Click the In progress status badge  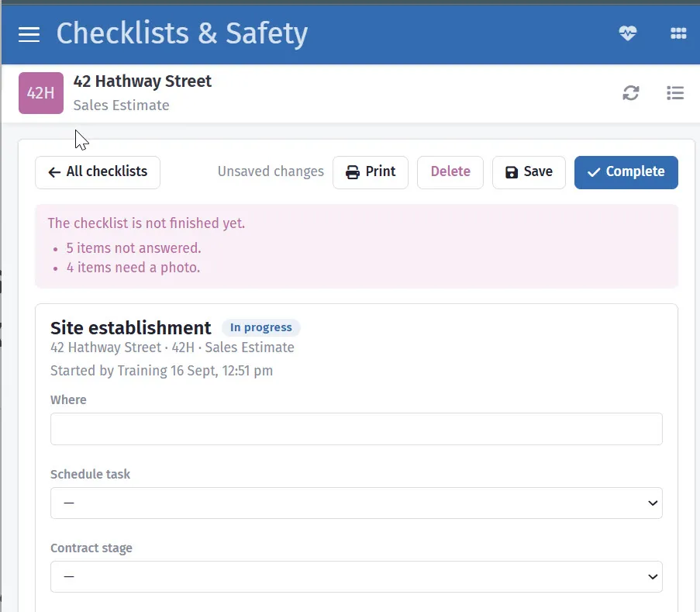pos(261,327)
